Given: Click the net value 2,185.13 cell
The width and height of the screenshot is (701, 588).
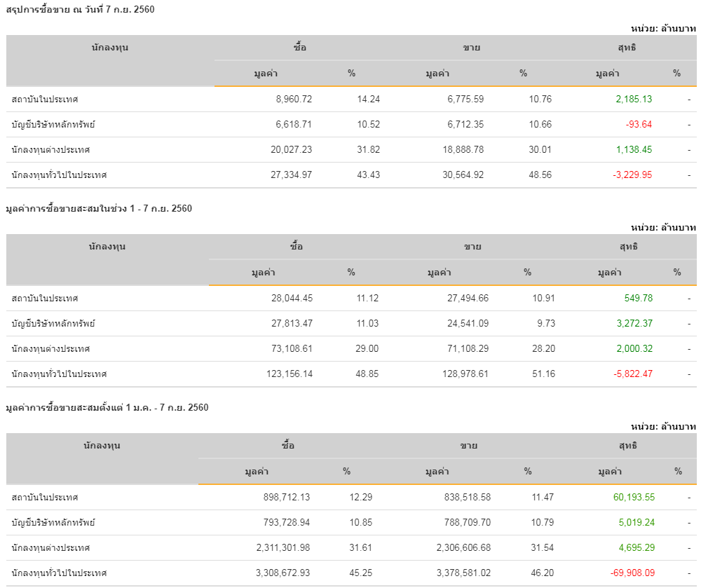Looking at the screenshot, I should (x=634, y=99).
